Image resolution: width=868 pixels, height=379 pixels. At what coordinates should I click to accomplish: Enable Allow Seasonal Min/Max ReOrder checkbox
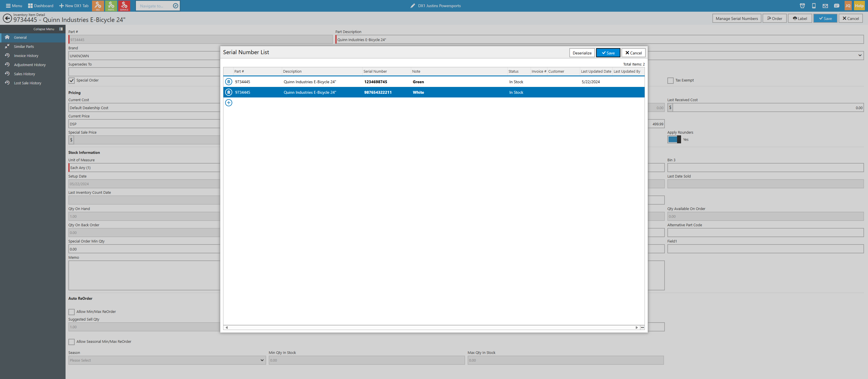point(72,342)
